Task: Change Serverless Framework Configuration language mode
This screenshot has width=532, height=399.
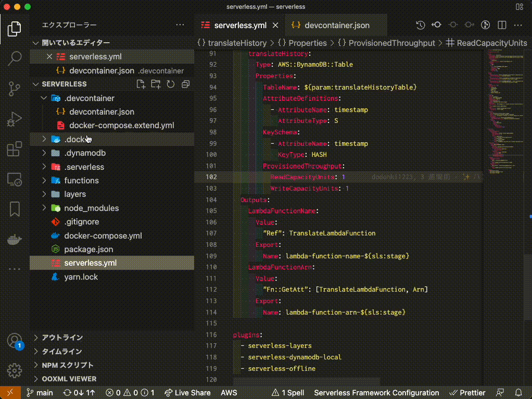Action: coord(376,393)
